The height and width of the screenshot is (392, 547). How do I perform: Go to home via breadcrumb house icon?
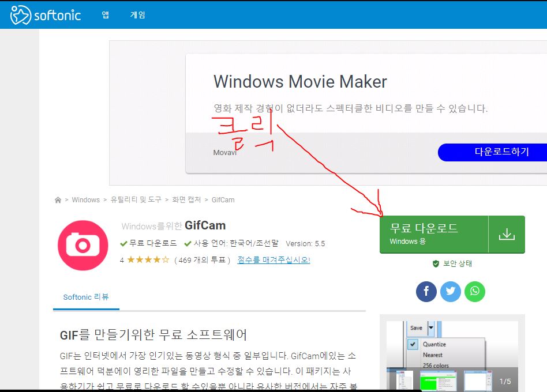pyautogui.click(x=58, y=199)
